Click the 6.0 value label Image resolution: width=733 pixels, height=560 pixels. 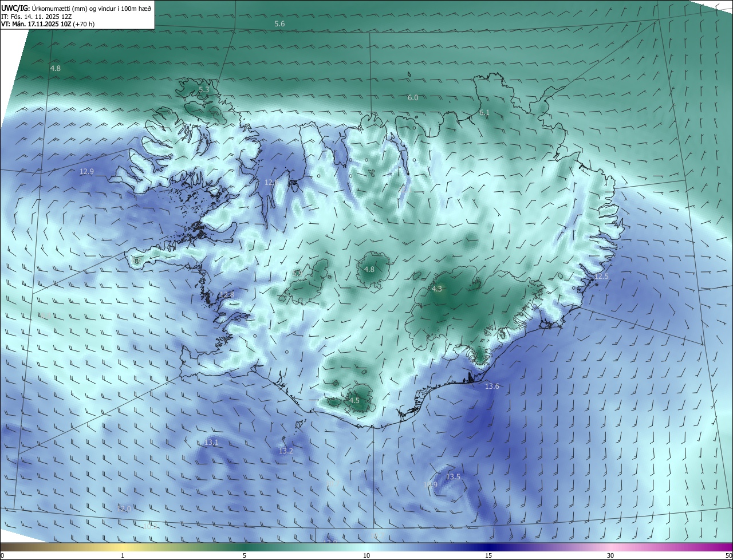413,98
